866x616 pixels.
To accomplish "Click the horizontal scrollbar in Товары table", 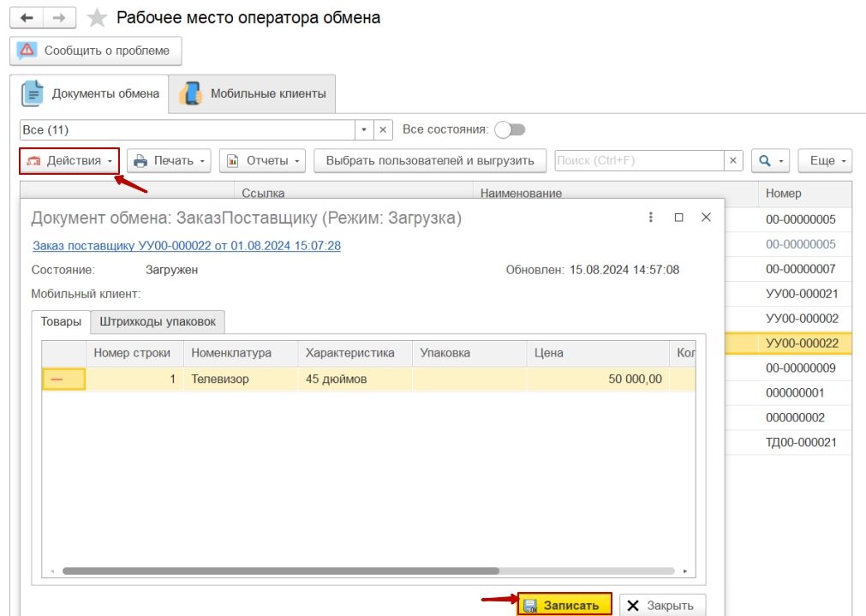I will point(280,571).
